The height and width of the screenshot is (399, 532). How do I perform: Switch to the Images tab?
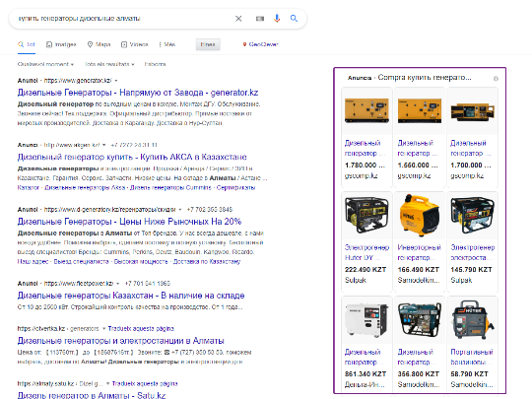click(x=61, y=44)
